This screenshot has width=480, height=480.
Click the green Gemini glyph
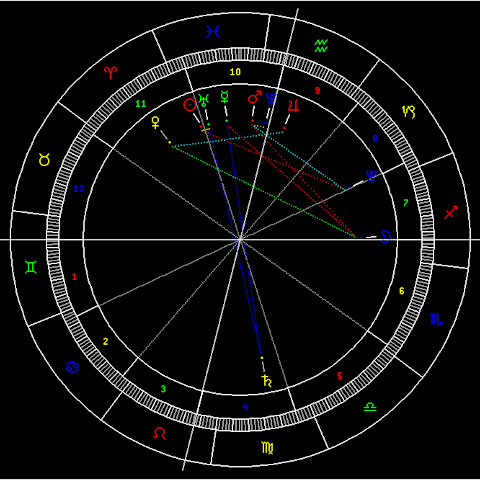point(31,267)
